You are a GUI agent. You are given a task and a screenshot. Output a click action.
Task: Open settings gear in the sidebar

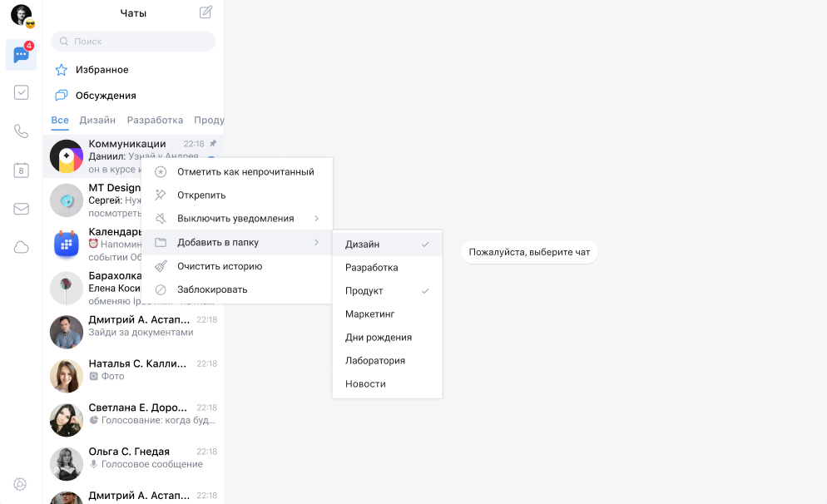pos(21,484)
